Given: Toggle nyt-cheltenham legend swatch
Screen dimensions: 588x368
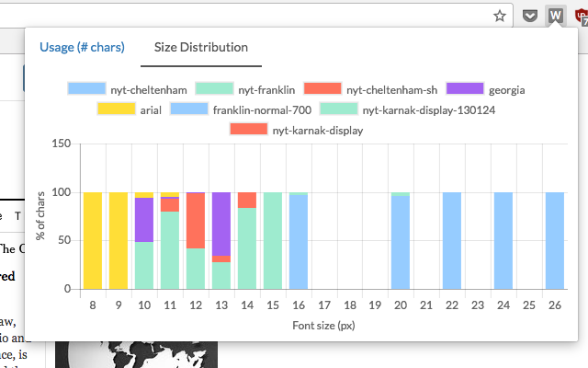Looking at the screenshot, I should [x=86, y=88].
